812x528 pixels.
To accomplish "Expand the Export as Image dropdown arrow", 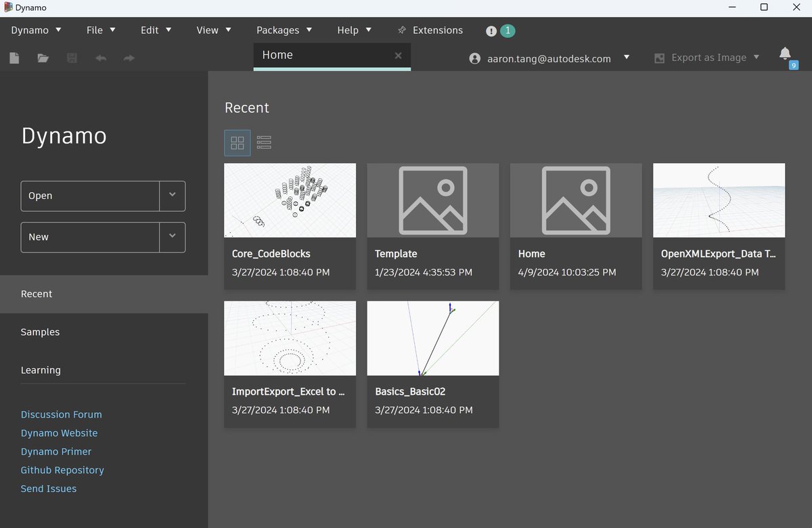I will pyautogui.click(x=757, y=58).
